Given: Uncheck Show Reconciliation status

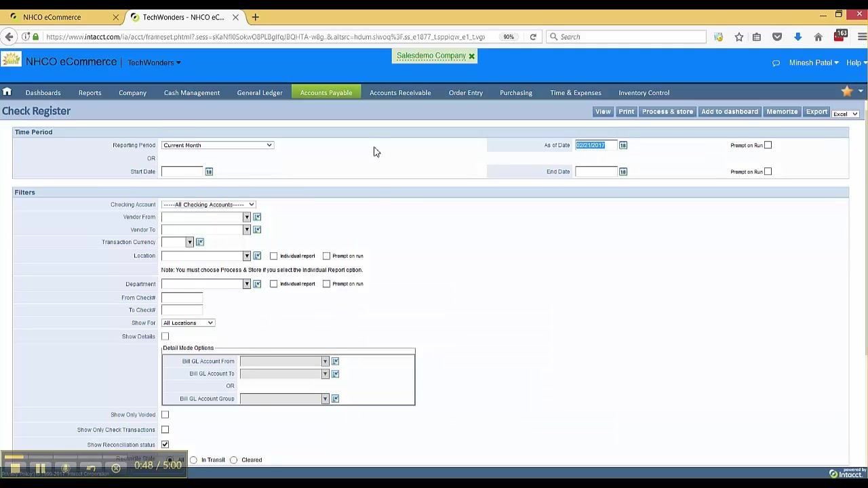Looking at the screenshot, I should pyautogui.click(x=165, y=445).
